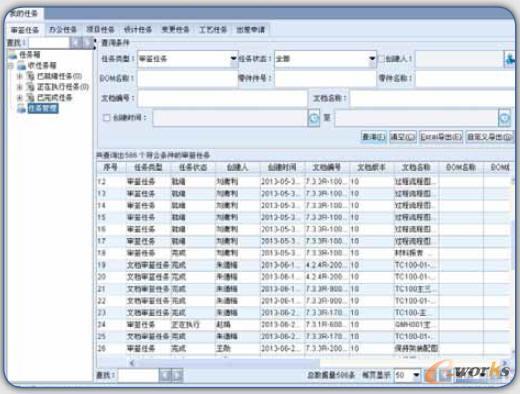This screenshot has height=394, width=520.
Task: Switch to the 变更任务 tab
Action: point(175,30)
